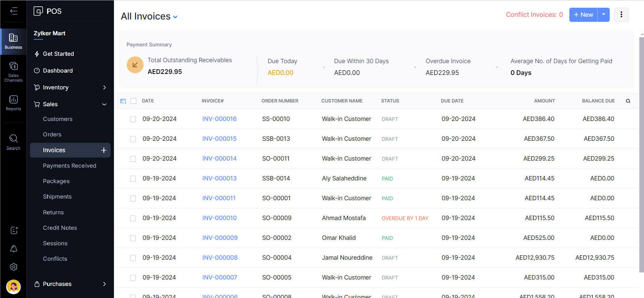Select the checkbox for INV-000016

point(133,119)
